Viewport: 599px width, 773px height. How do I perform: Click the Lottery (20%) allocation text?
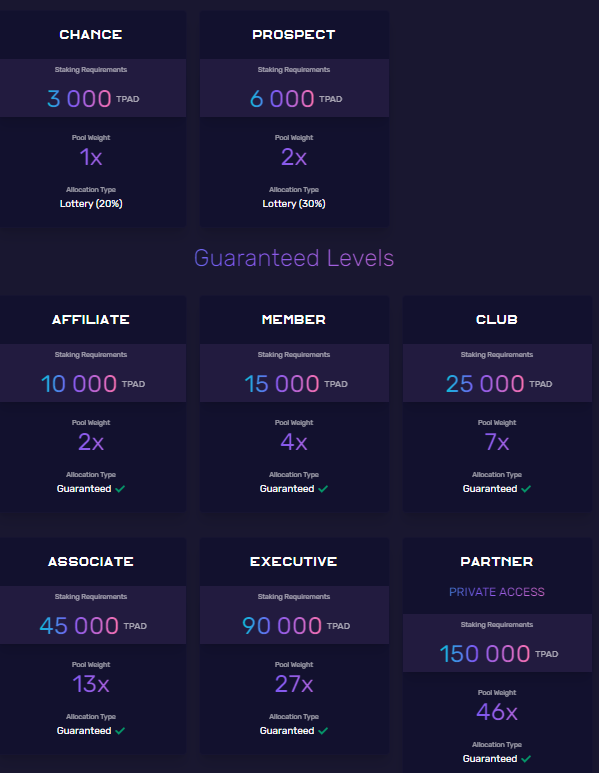(x=91, y=204)
